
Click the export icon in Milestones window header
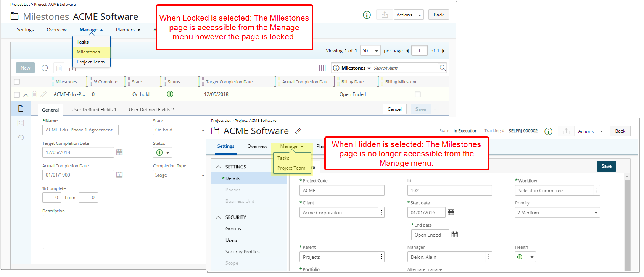point(385,15)
